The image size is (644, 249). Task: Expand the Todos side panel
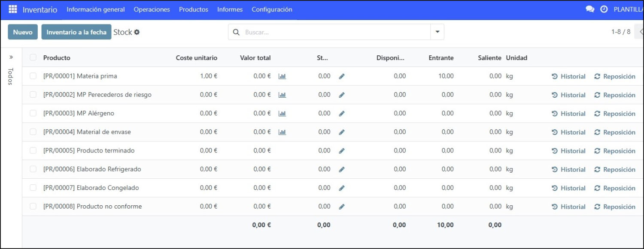11,57
